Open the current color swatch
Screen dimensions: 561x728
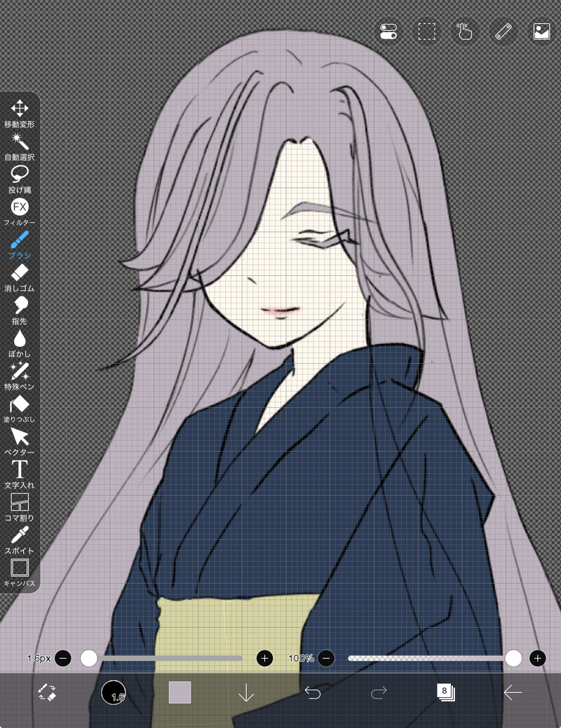pyautogui.click(x=180, y=693)
